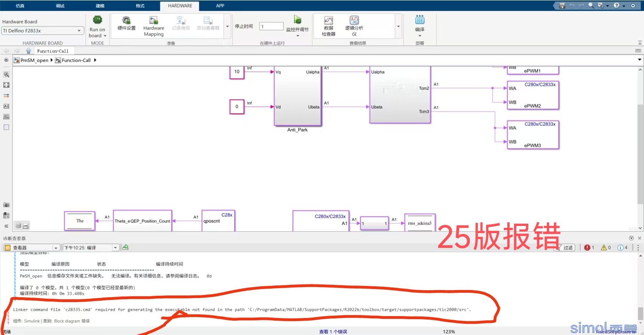This screenshot has width=644, height=335.
Task: Click fit-to-view icon in left palette
Action: tap(6, 85)
